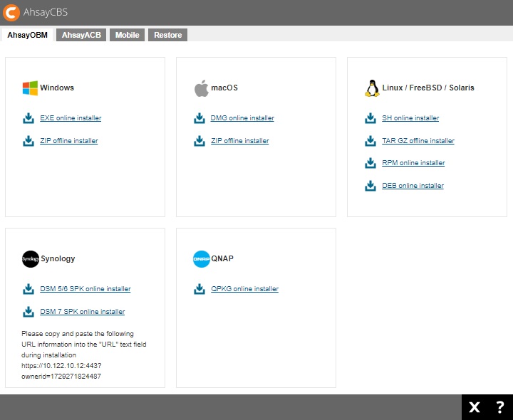The width and height of the screenshot is (513, 420).
Task: Click the Apple macOS logo icon
Action: click(x=201, y=88)
